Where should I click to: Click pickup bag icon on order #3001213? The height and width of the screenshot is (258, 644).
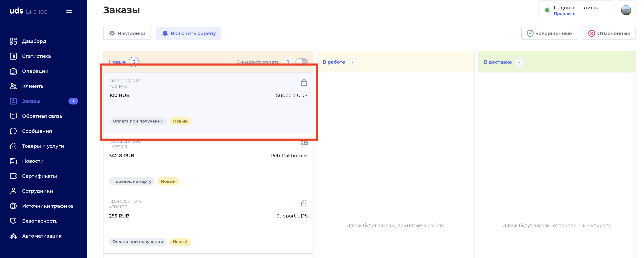click(304, 203)
